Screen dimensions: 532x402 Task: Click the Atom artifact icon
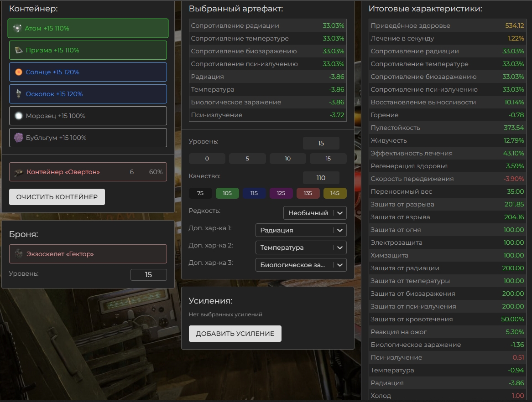coord(17,28)
